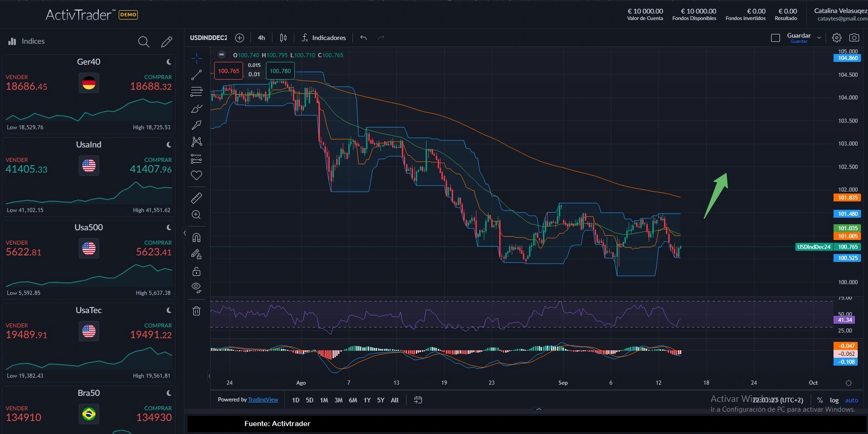Viewport: 868px width, 434px height.
Task: Open the candlestick chart style selector
Action: coord(283,38)
